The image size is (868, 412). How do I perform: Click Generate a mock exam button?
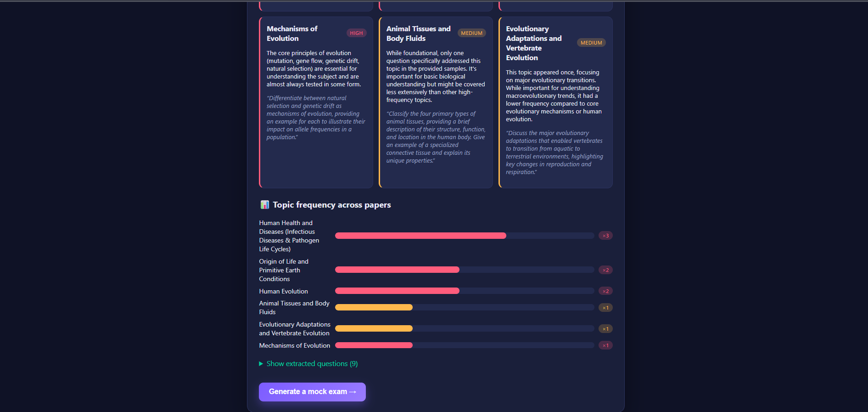[312, 392]
